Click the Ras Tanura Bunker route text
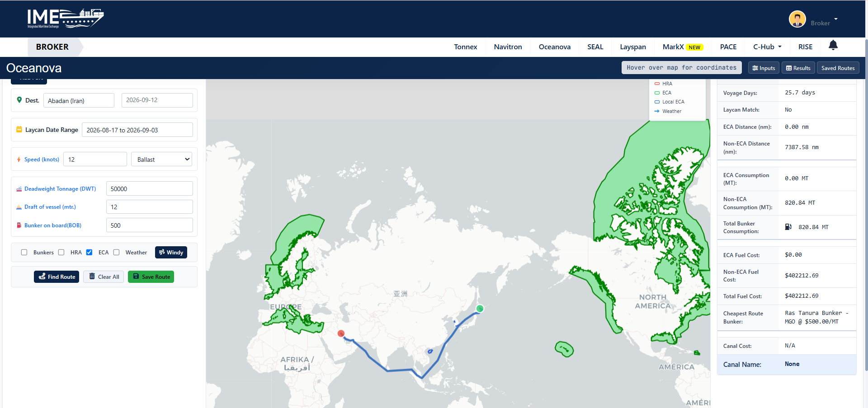 [x=816, y=317]
